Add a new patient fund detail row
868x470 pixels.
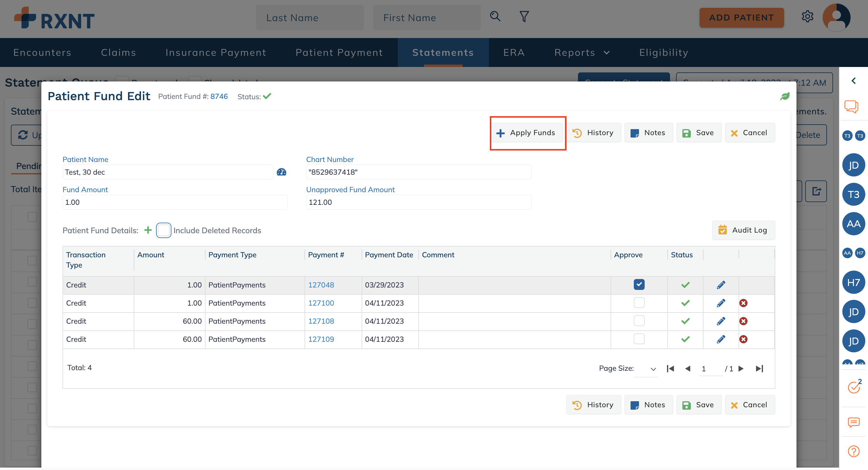click(148, 230)
